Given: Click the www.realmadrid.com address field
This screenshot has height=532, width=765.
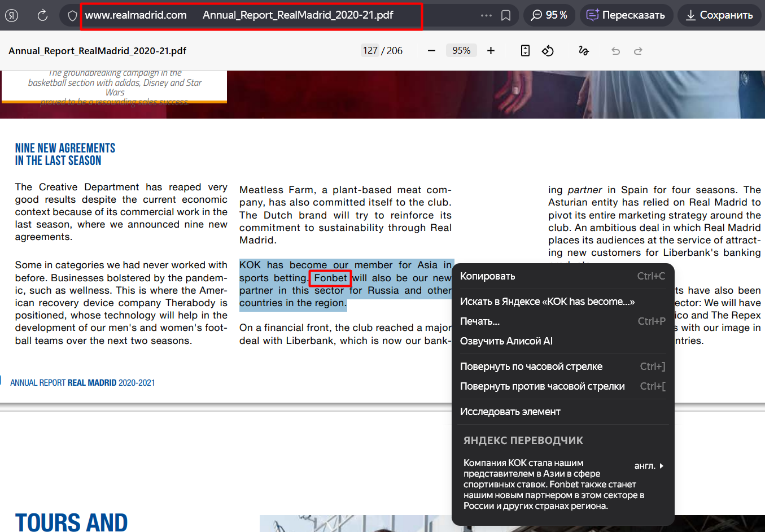Looking at the screenshot, I should pyautogui.click(x=135, y=15).
